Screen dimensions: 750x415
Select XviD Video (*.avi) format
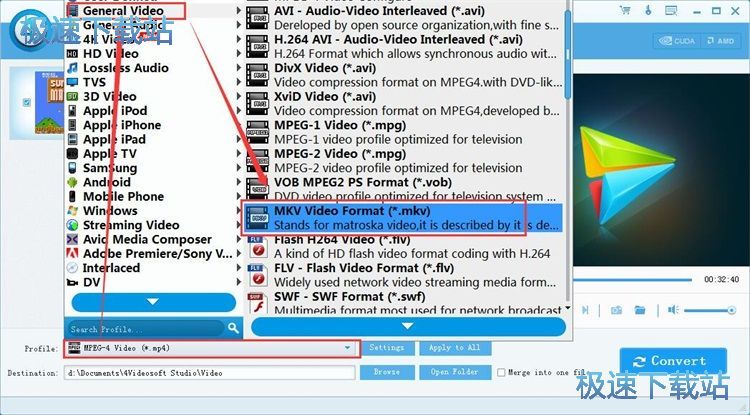click(403, 104)
